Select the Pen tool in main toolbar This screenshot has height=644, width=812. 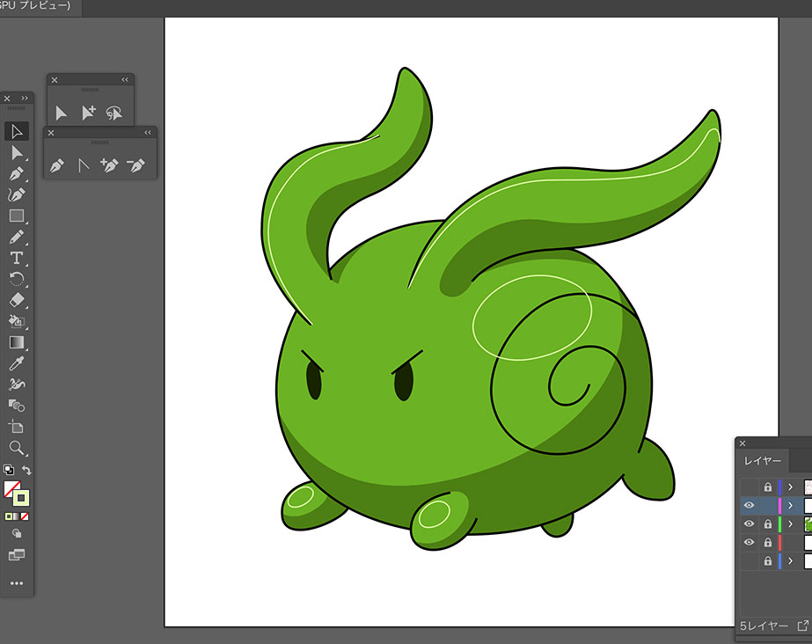pos(17,173)
